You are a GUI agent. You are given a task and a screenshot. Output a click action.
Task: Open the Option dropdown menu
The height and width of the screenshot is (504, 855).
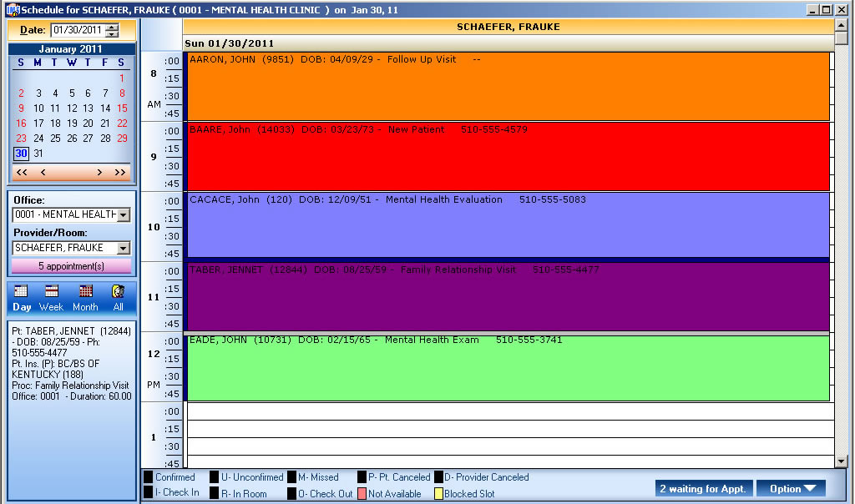coord(790,489)
